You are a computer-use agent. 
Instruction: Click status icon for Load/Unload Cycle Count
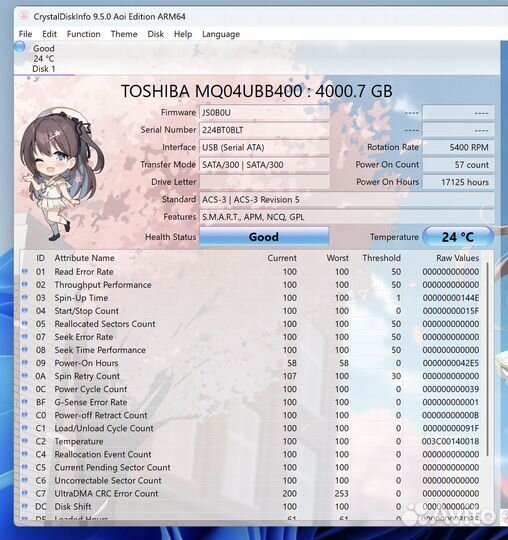tap(24, 428)
